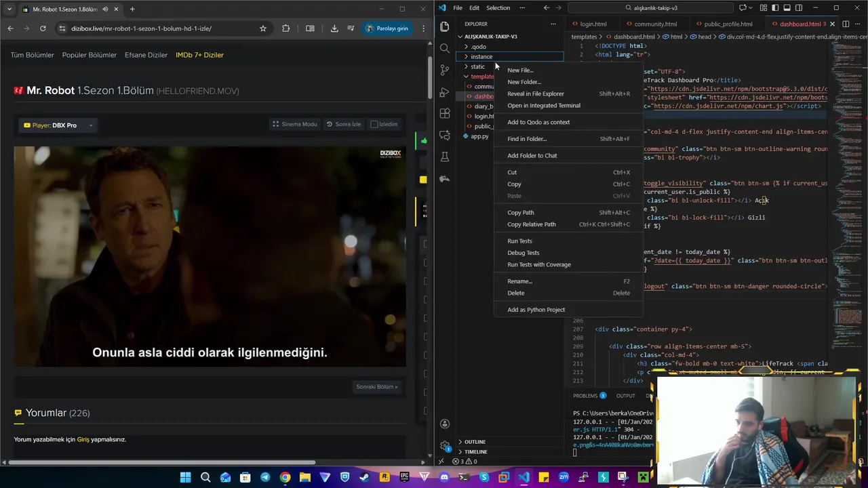Image resolution: width=868 pixels, height=488 pixels.
Task: Collapse ALIŞKANLIK-TAKIP-V3 root folder
Action: (509, 37)
